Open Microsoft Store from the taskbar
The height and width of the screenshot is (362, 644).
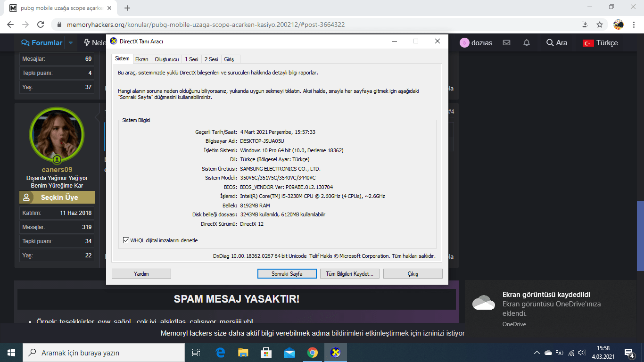tap(266, 353)
